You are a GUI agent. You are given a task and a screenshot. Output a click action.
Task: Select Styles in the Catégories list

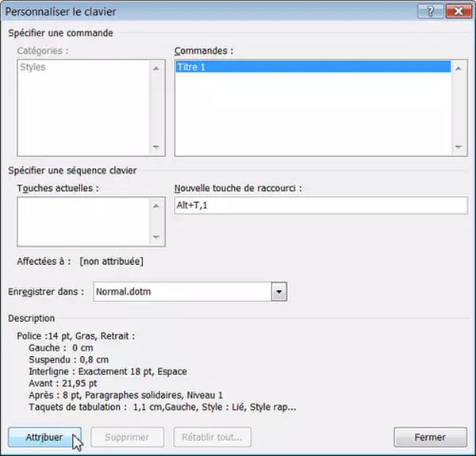pos(33,67)
